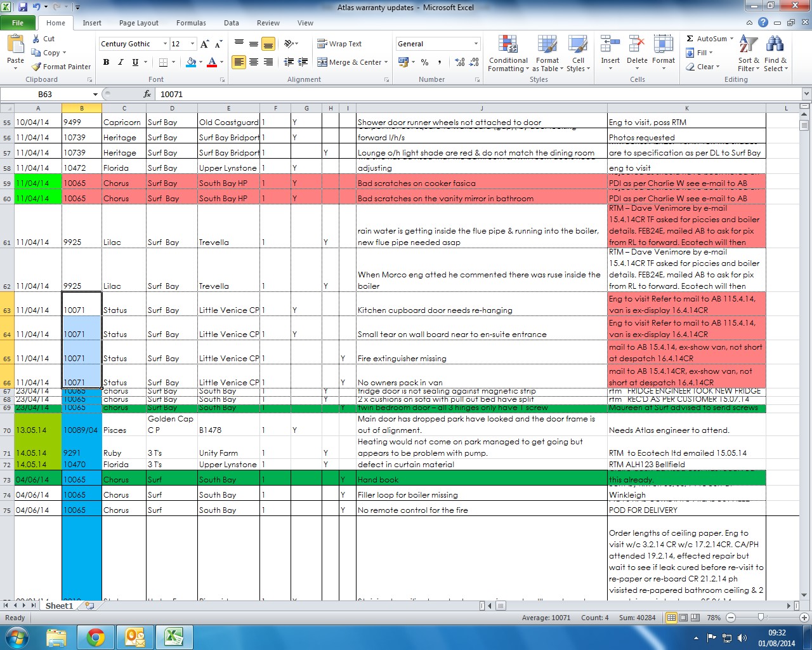Expand the General number format dropdown
The height and width of the screenshot is (650, 812).
476,44
